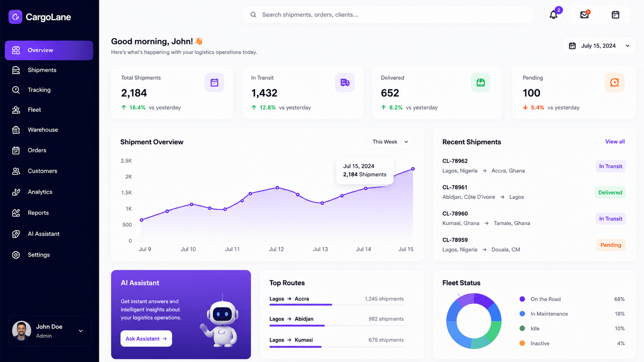Open Customers menu item
This screenshot has width=644, height=362.
coord(49,171)
